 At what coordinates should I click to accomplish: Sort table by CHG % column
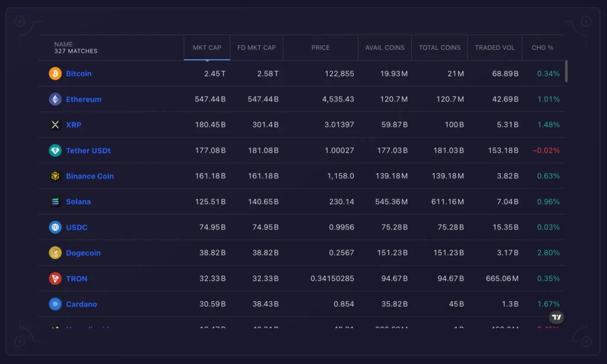pyautogui.click(x=542, y=47)
